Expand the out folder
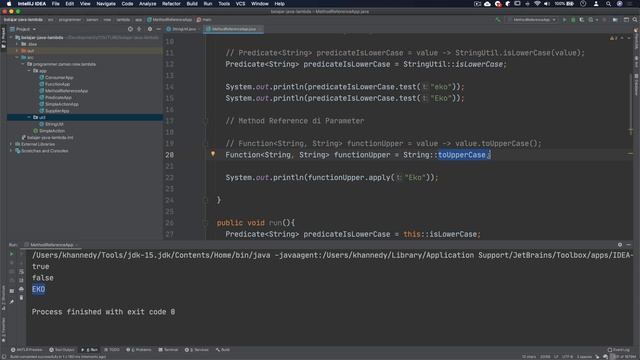The image size is (640, 360). 18,51
